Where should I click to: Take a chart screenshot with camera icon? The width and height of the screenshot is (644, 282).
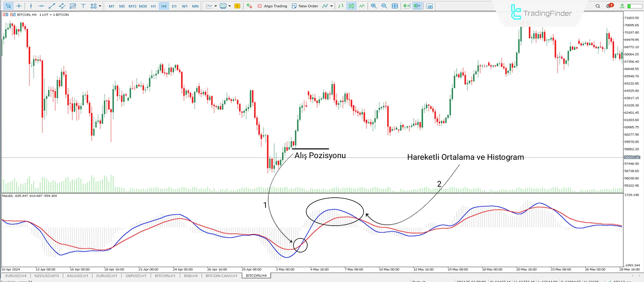430,6
